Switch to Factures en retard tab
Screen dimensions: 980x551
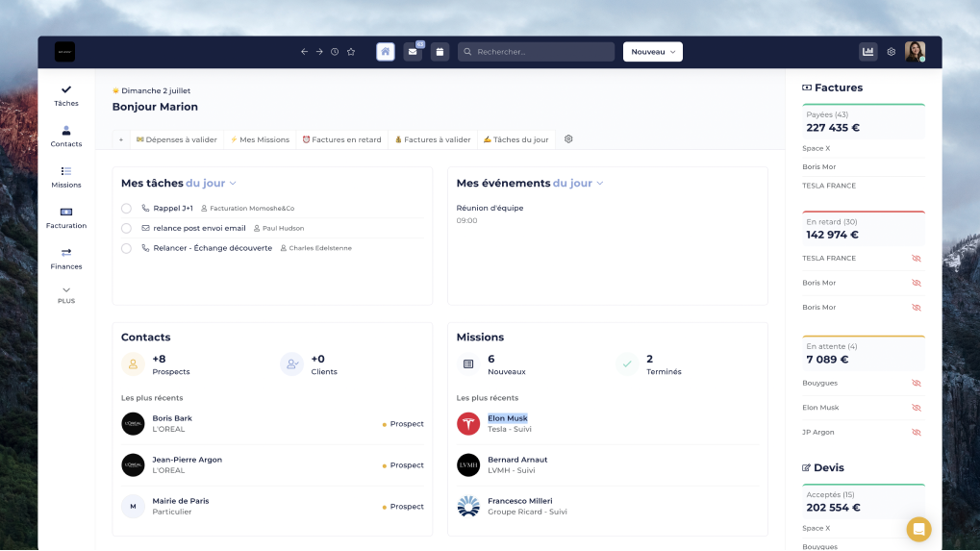tap(341, 140)
